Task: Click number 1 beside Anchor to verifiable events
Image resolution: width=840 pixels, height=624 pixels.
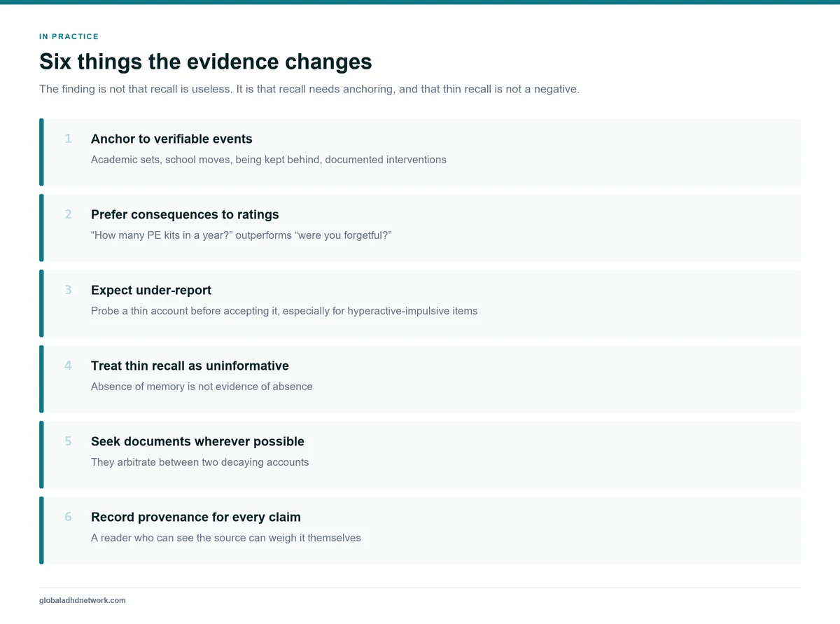Action: 68,139
